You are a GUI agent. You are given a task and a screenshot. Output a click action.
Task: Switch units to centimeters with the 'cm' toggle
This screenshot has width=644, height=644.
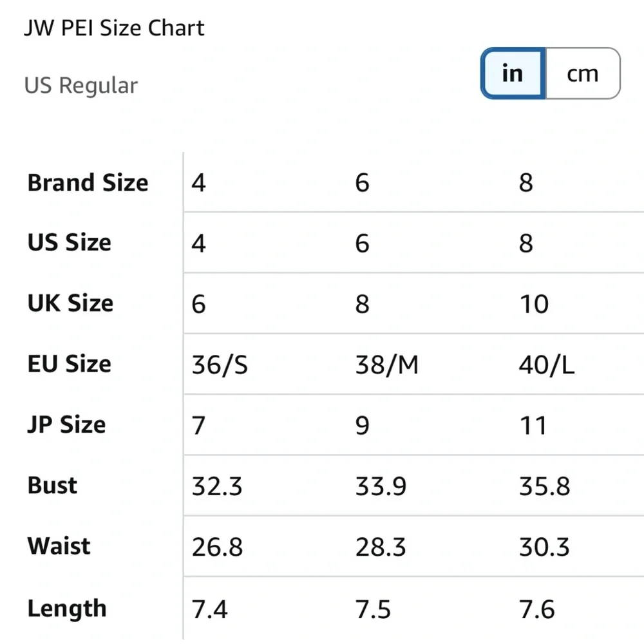583,73
